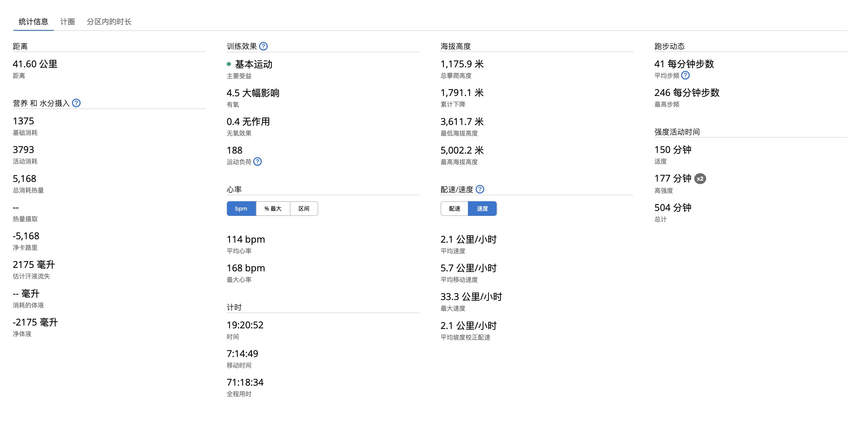Click the 运动负荷 help question mark

pyautogui.click(x=257, y=162)
